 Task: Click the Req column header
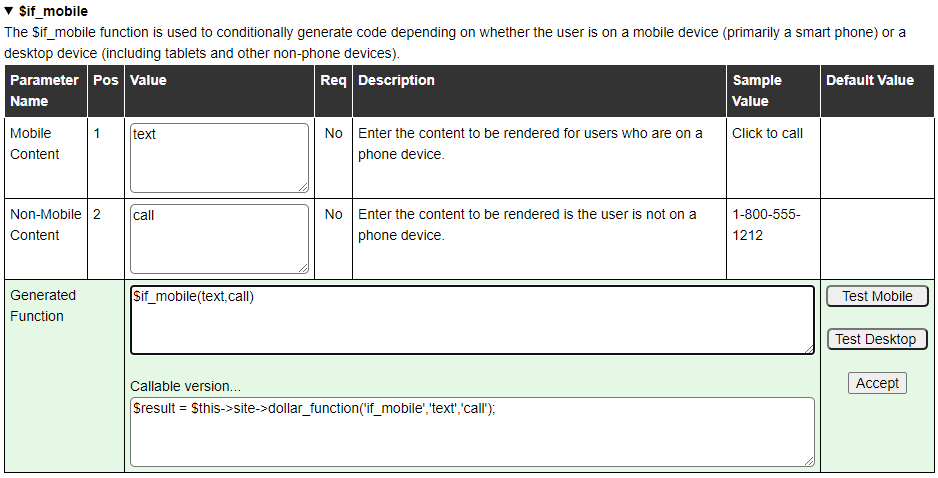pyautogui.click(x=333, y=80)
